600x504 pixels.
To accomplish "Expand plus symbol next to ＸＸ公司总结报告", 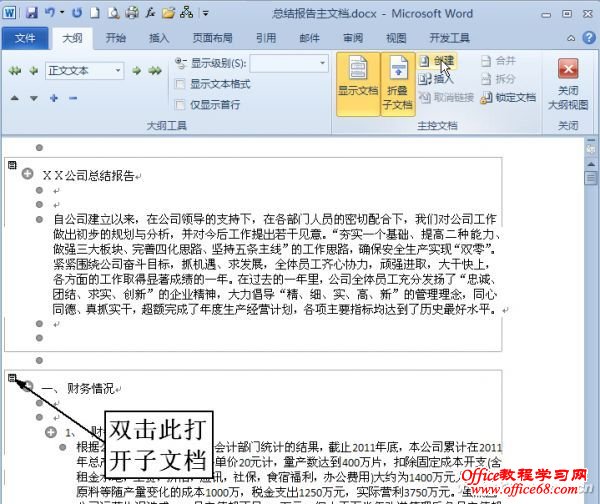I will (28, 174).
